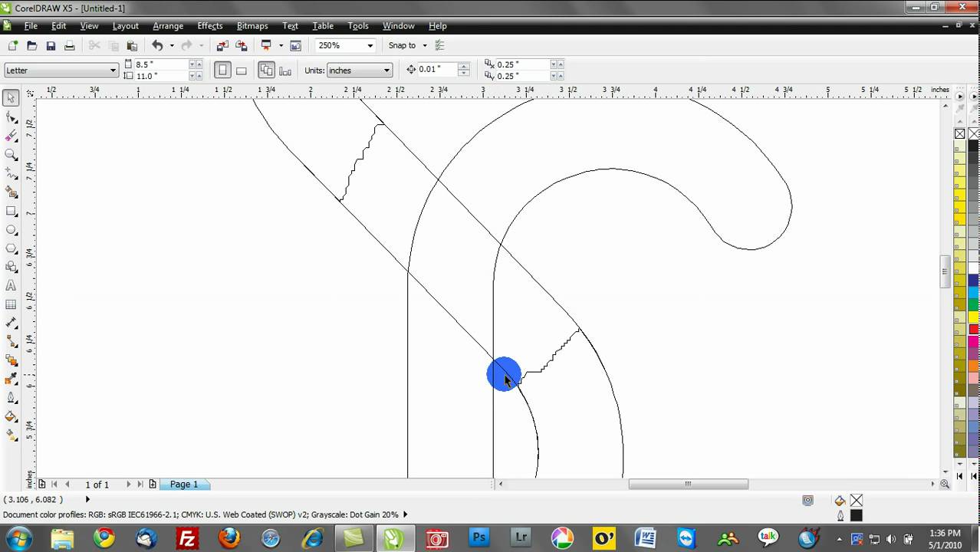The image size is (980, 552).
Task: Click the Open file icon
Action: pos(32,46)
